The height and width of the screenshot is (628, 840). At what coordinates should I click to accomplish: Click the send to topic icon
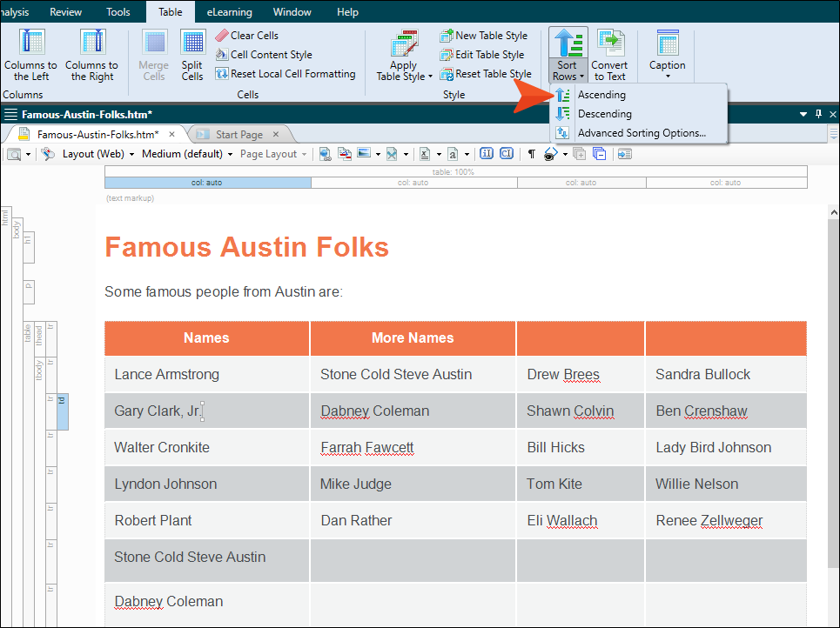pyautogui.click(x=625, y=154)
